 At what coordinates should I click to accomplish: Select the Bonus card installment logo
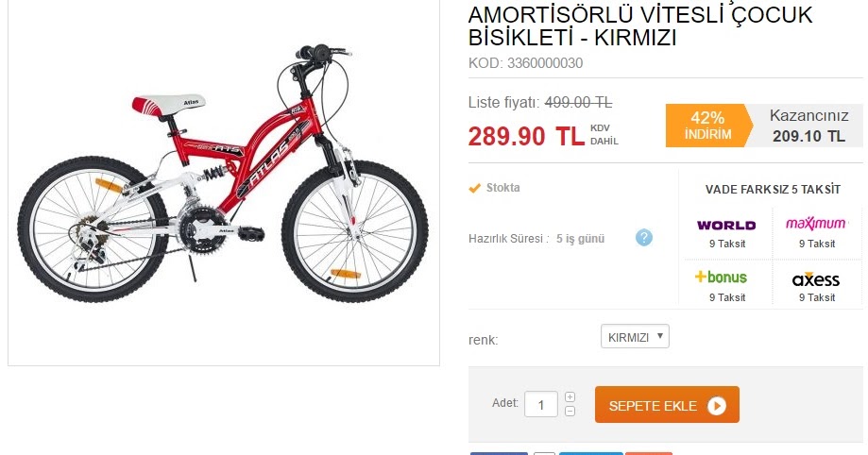(721, 277)
